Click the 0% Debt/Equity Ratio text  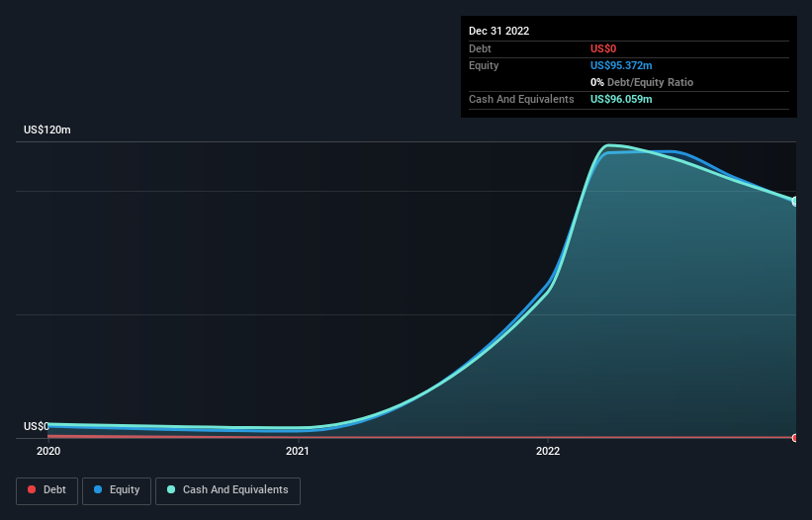[642, 82]
